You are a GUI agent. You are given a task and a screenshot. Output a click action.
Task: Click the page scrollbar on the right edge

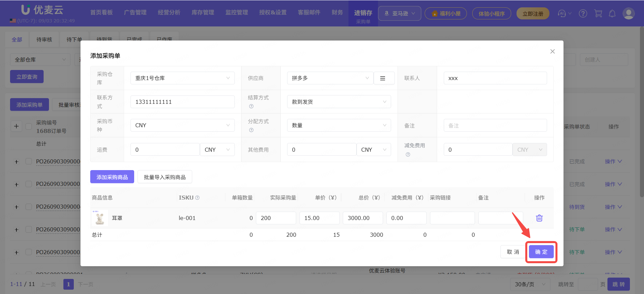click(x=642, y=112)
